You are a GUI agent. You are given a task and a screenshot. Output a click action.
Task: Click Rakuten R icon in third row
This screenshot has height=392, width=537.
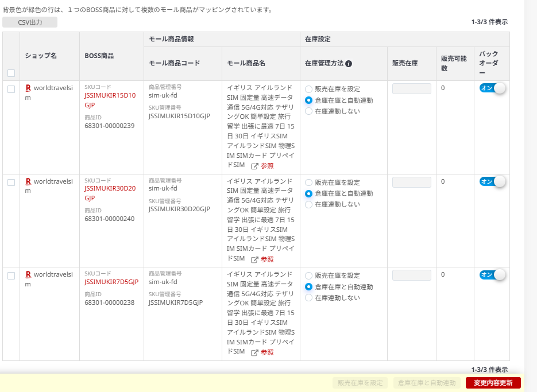28,275
